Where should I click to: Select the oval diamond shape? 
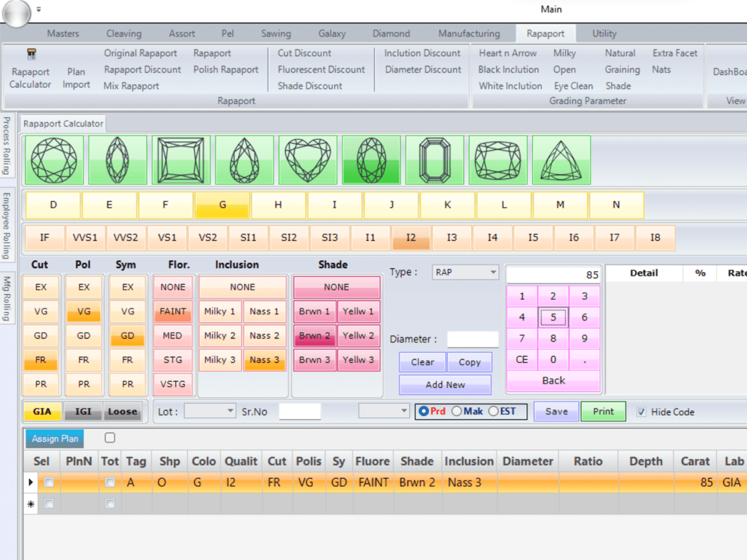(x=372, y=160)
